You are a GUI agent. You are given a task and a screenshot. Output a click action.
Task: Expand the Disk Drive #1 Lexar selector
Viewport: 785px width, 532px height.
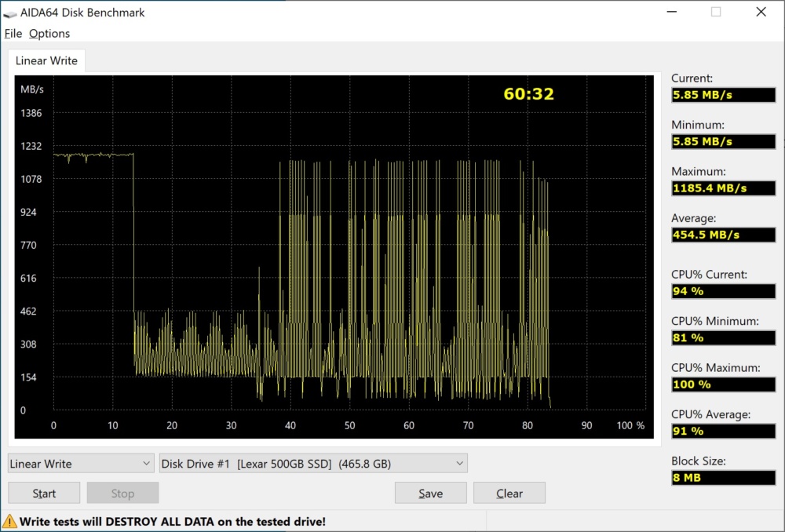(x=313, y=464)
